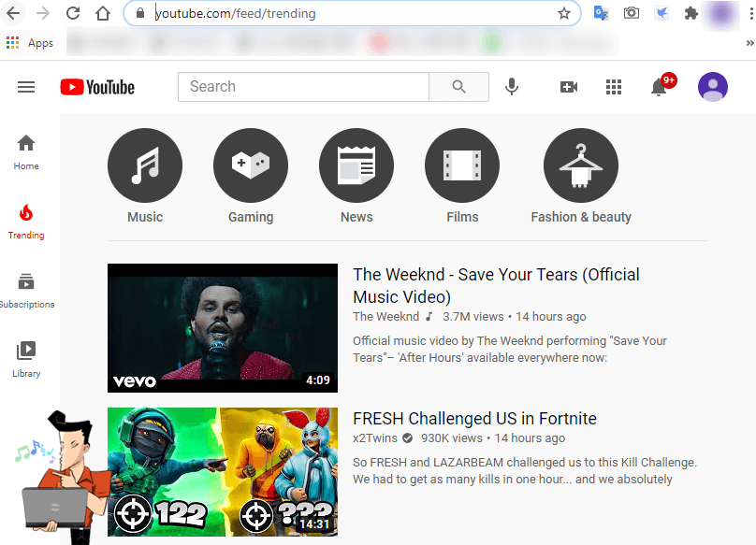Focus the YouTube Search field
Image resolution: width=756 pixels, height=545 pixels.
303,87
